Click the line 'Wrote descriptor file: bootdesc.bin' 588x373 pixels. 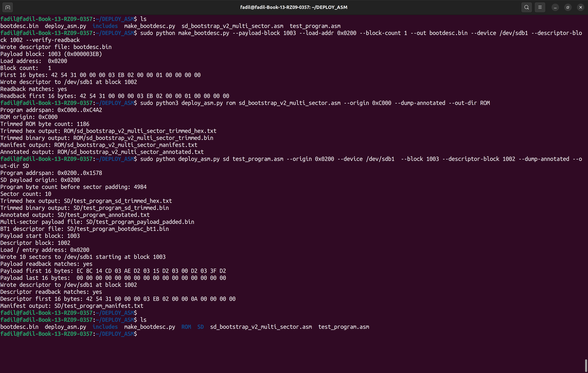pyautogui.click(x=56, y=47)
